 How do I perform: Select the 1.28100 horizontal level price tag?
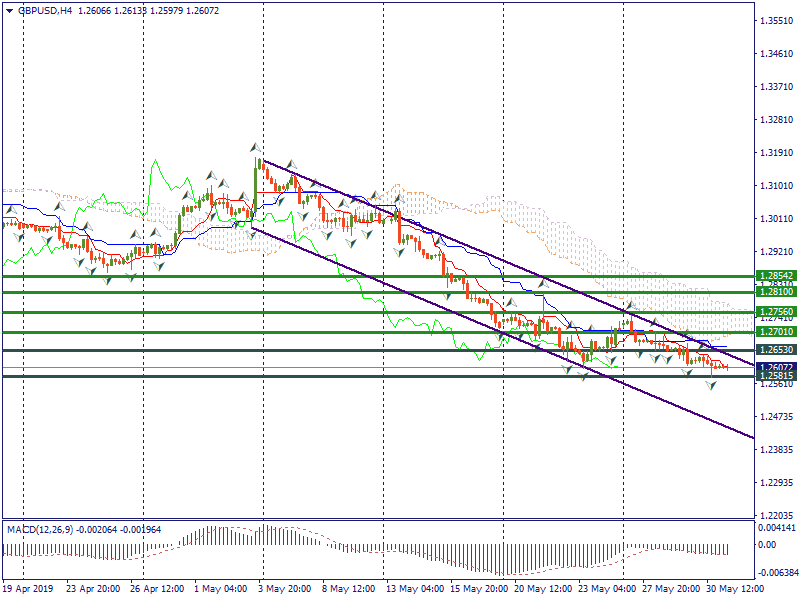click(x=776, y=292)
